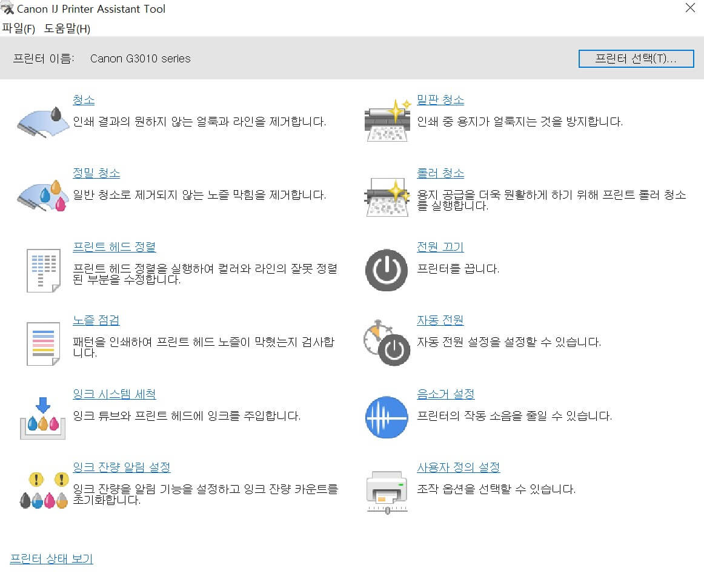704x588 pixels.
Task: Click the 사용자 정의 설정 printer icon
Action: pyautogui.click(x=387, y=492)
